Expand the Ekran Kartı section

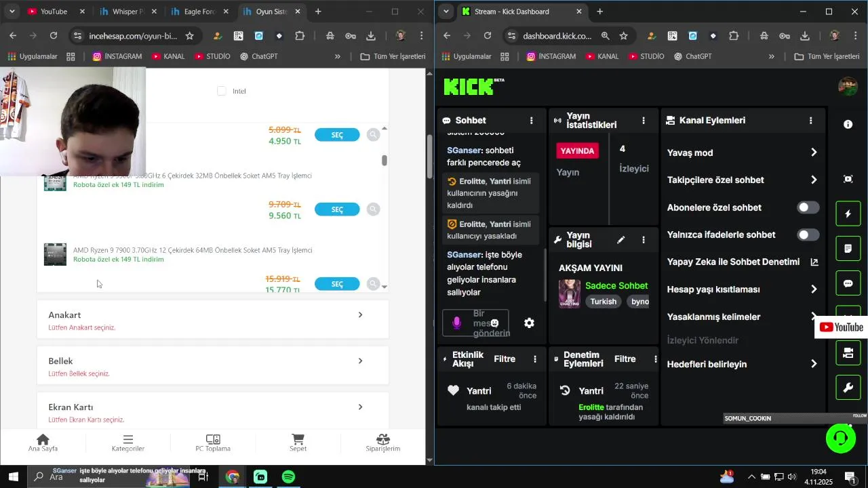click(212, 411)
